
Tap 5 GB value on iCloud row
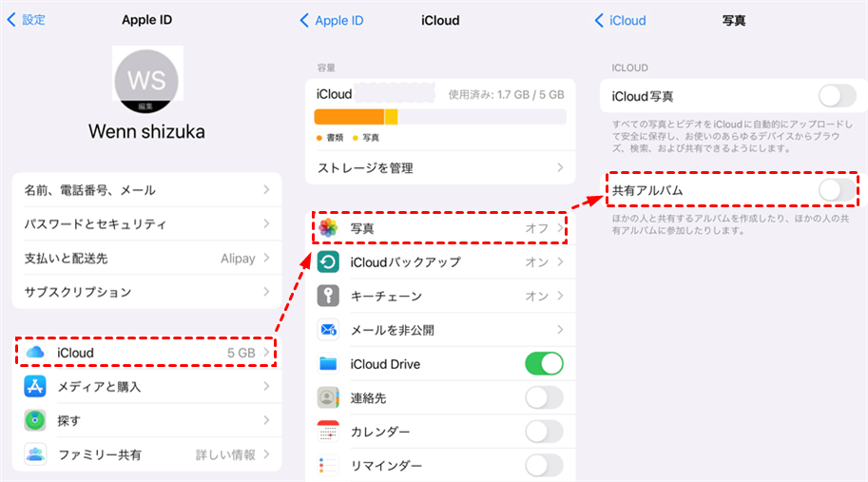pyautogui.click(x=241, y=353)
